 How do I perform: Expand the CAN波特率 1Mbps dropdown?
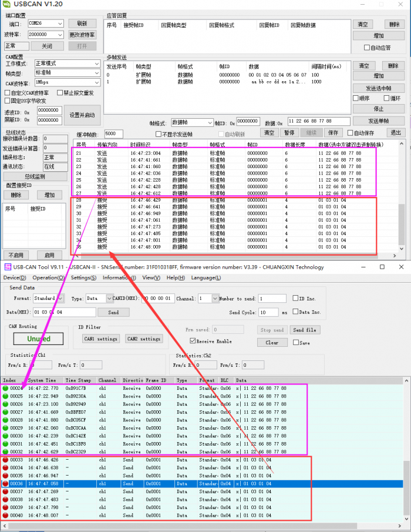tap(97, 82)
